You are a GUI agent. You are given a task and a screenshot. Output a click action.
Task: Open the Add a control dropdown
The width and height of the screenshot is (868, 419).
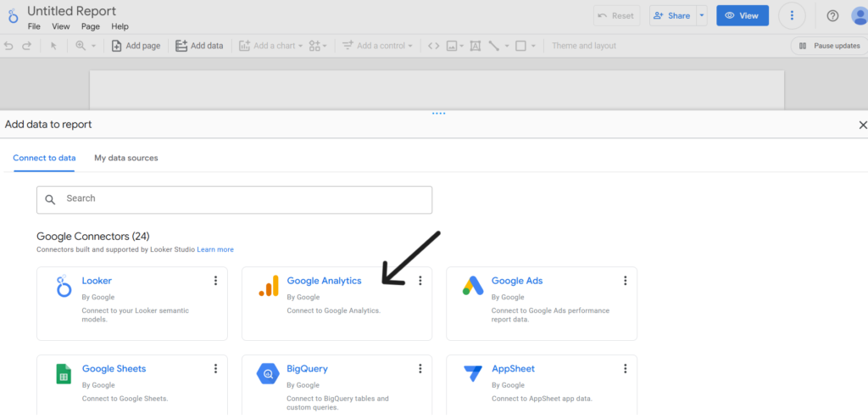377,46
